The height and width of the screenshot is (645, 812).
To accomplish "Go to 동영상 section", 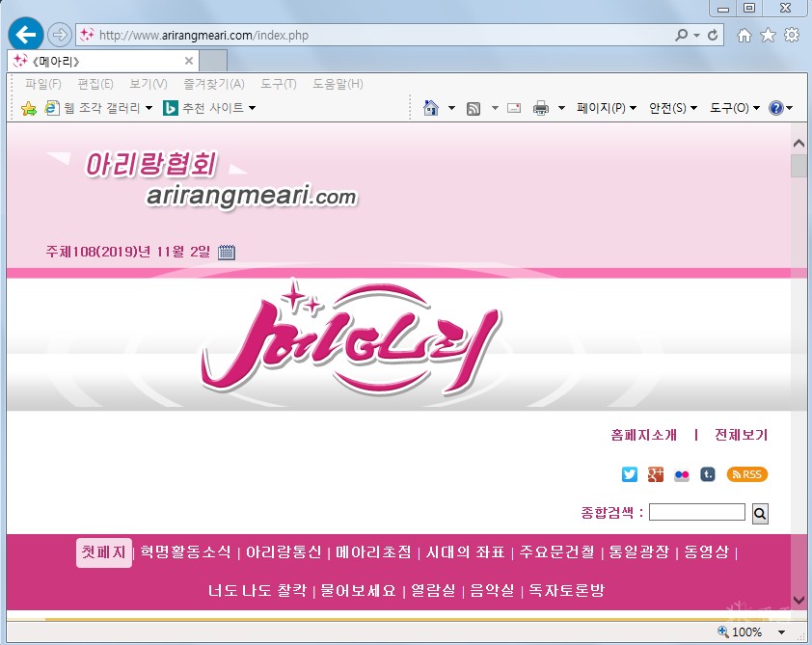I will (706, 551).
